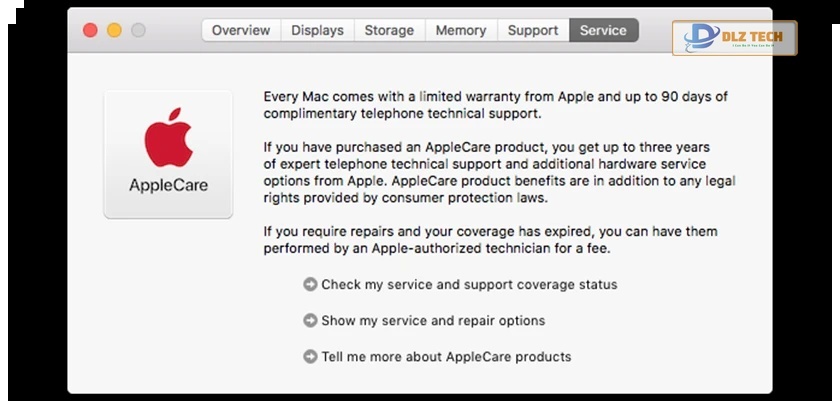Check my service and support coverage status
The width and height of the screenshot is (840, 401).
click(469, 284)
